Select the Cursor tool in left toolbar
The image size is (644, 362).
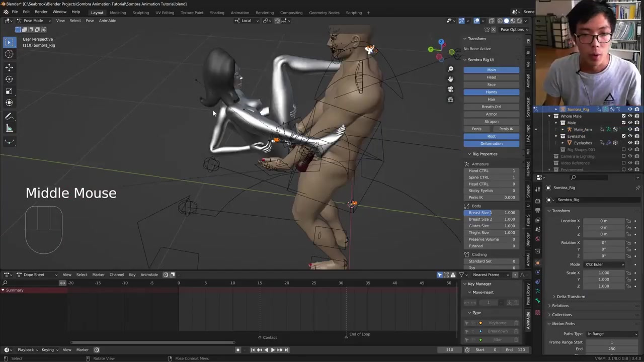9,54
